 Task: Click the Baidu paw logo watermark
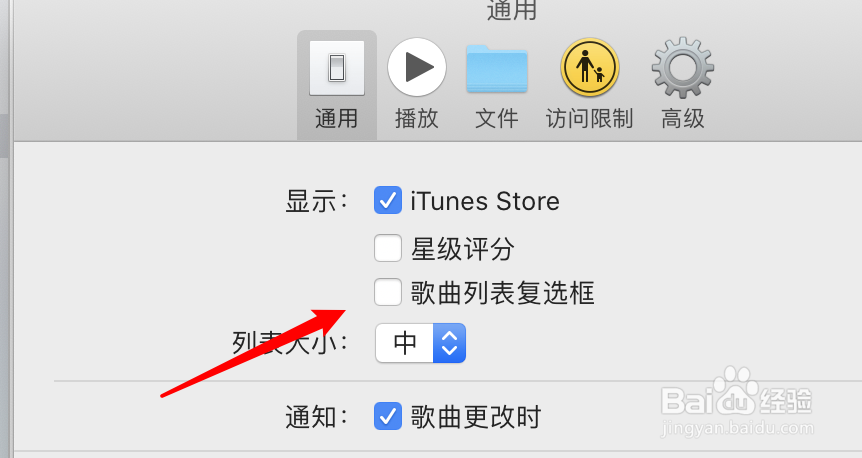(736, 390)
